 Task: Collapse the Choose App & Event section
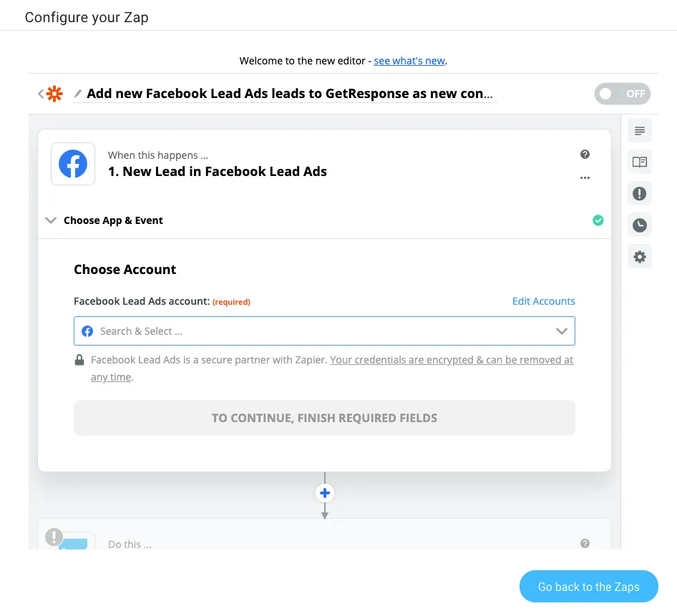[x=51, y=220]
